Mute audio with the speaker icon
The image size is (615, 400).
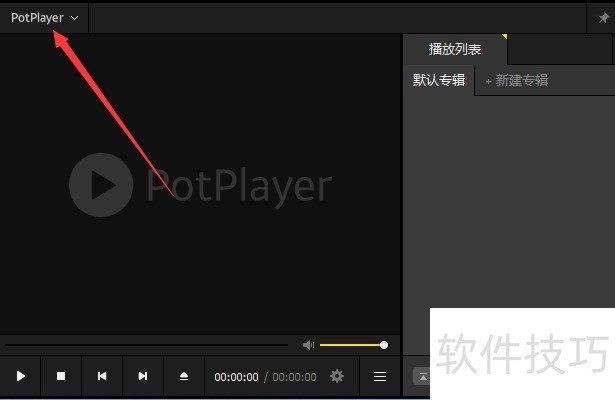pyautogui.click(x=309, y=345)
